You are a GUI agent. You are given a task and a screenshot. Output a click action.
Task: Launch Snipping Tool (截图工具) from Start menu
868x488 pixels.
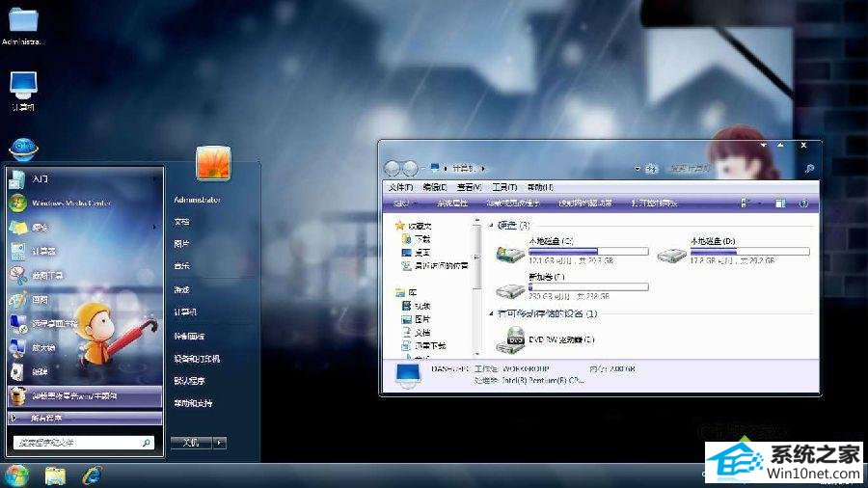(x=84, y=275)
